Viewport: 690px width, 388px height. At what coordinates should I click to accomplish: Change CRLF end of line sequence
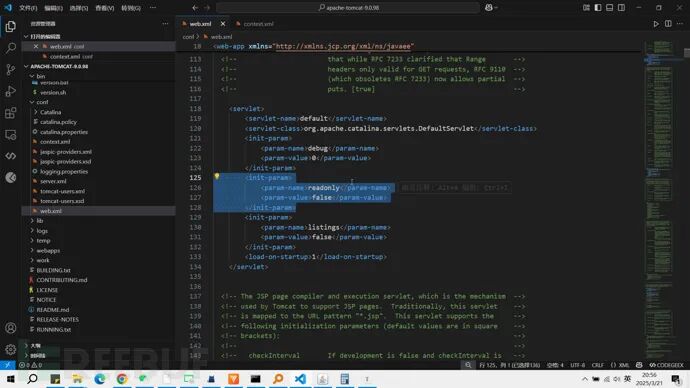point(598,365)
